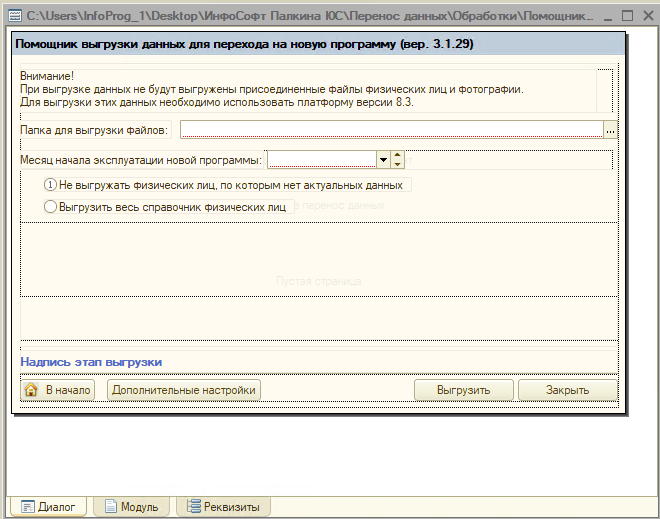Click the home icon on В начало
The height and width of the screenshot is (519, 660).
pos(30,390)
